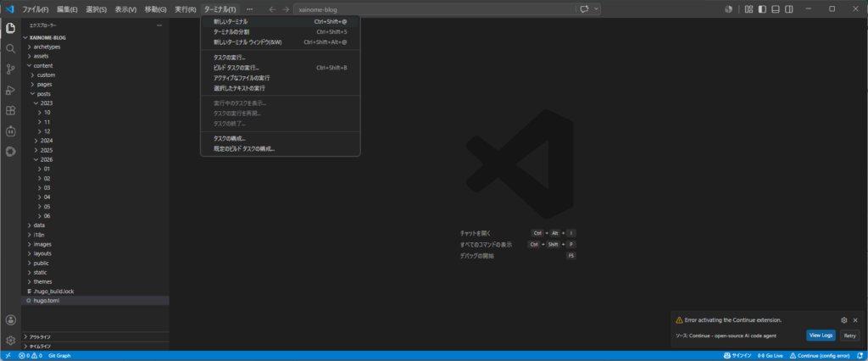Collapse the XAINOME-BLOG root folder

click(x=95, y=37)
